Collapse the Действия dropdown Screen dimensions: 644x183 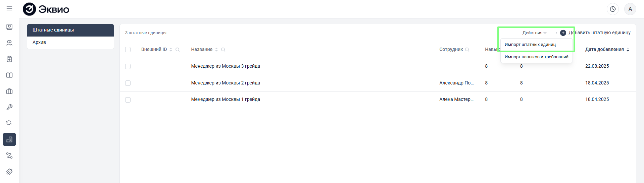534,33
